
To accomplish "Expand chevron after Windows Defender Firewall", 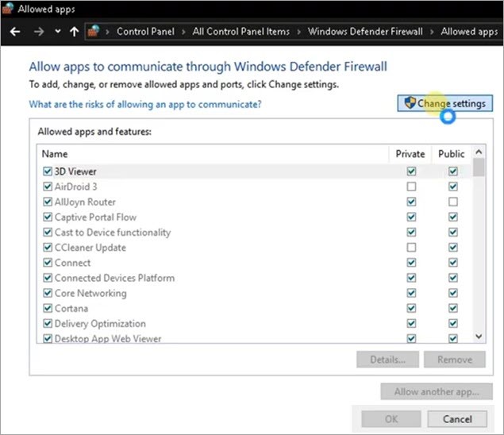I will [x=432, y=32].
